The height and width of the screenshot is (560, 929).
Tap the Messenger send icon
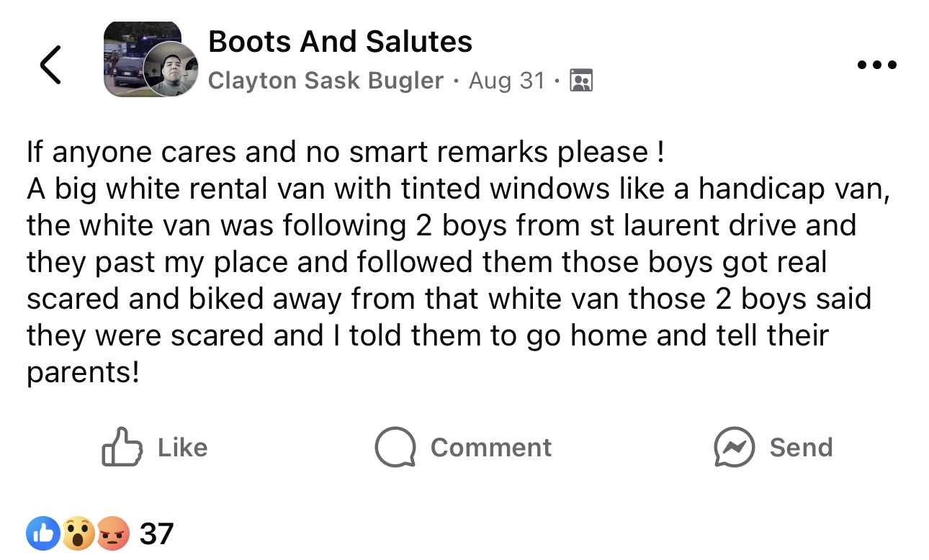(734, 447)
